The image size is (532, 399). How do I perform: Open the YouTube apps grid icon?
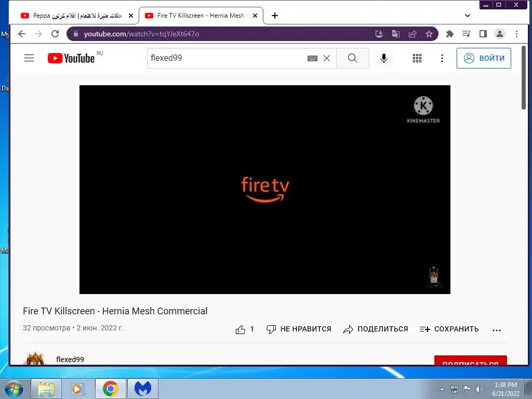(x=417, y=58)
